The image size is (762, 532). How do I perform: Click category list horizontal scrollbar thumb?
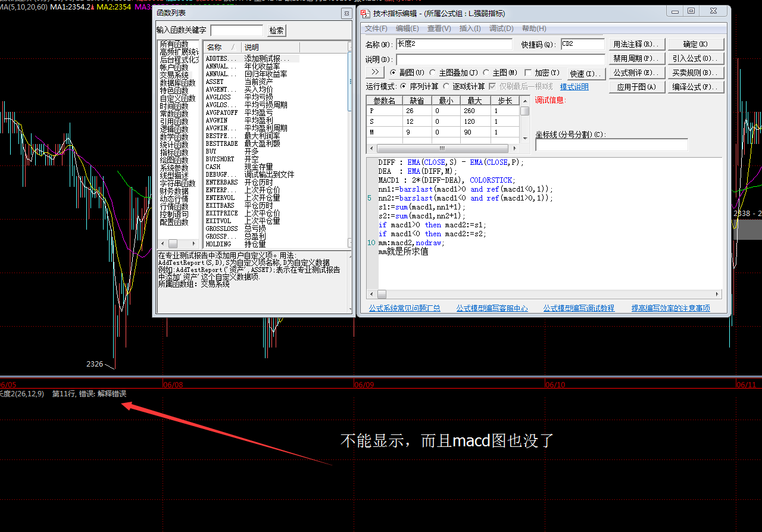click(x=173, y=244)
